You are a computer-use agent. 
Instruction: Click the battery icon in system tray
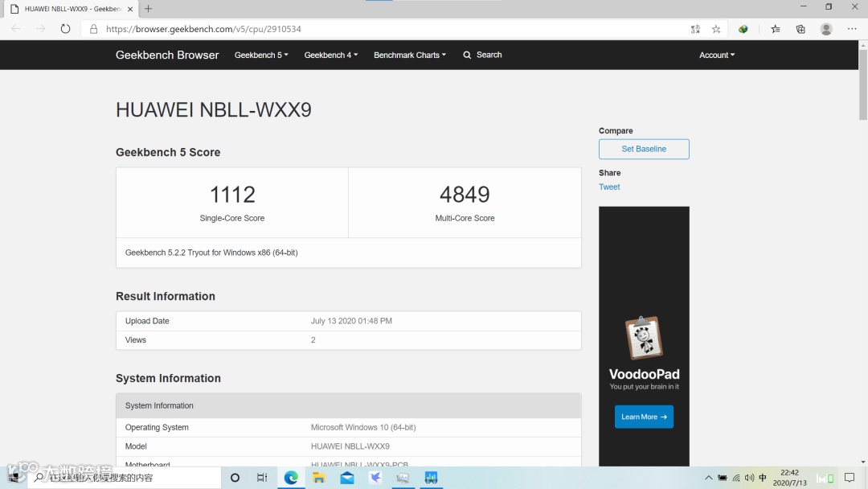tap(723, 478)
